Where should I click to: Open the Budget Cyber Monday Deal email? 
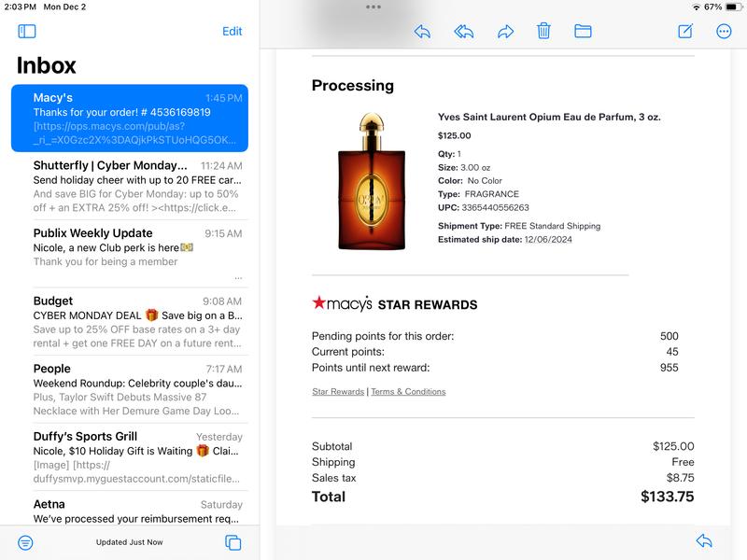tap(130, 320)
